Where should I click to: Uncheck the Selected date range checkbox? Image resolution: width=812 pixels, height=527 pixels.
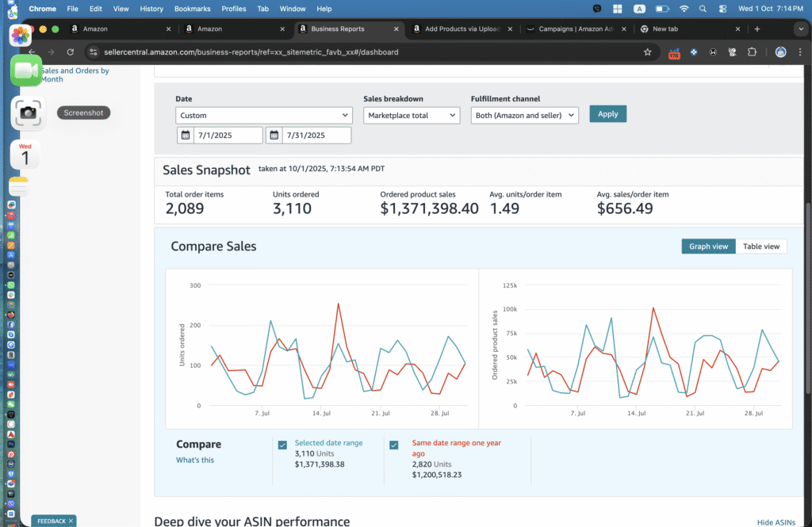(x=282, y=445)
